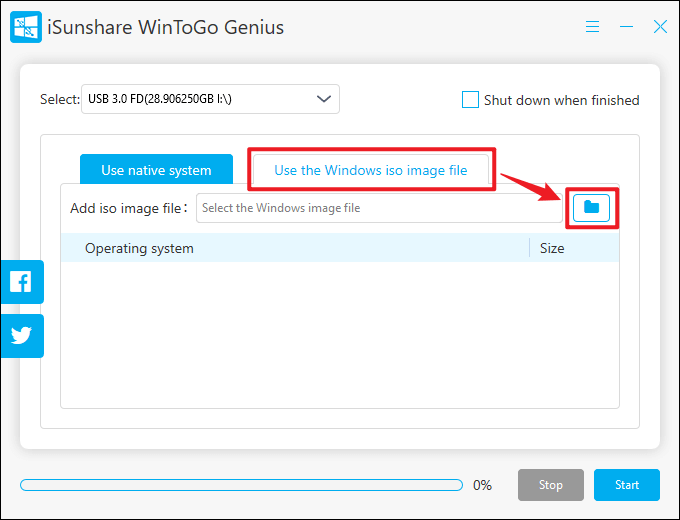680x520 pixels.
Task: Click the Select: label beside the drive list
Action: 60,99
